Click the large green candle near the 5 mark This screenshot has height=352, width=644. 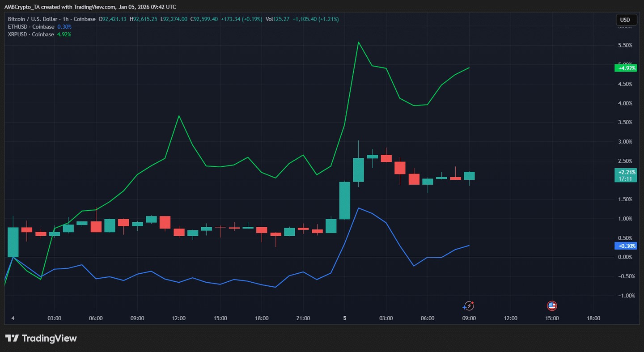(345, 201)
